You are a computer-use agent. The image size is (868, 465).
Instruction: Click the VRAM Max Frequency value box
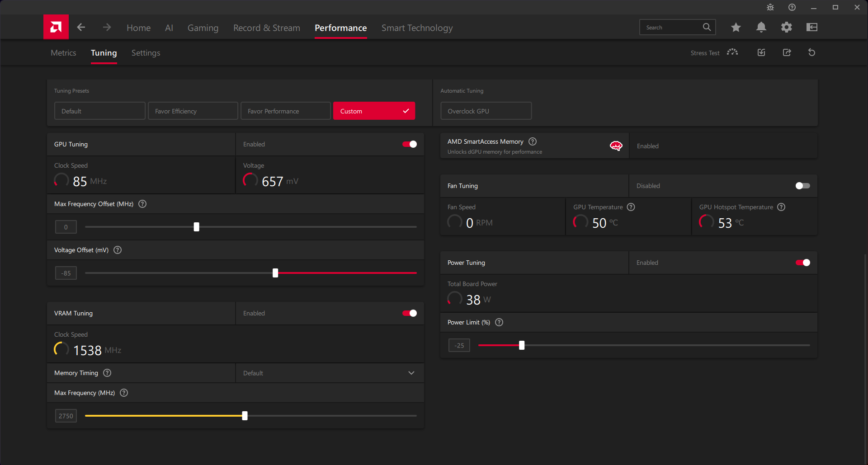[x=66, y=416]
